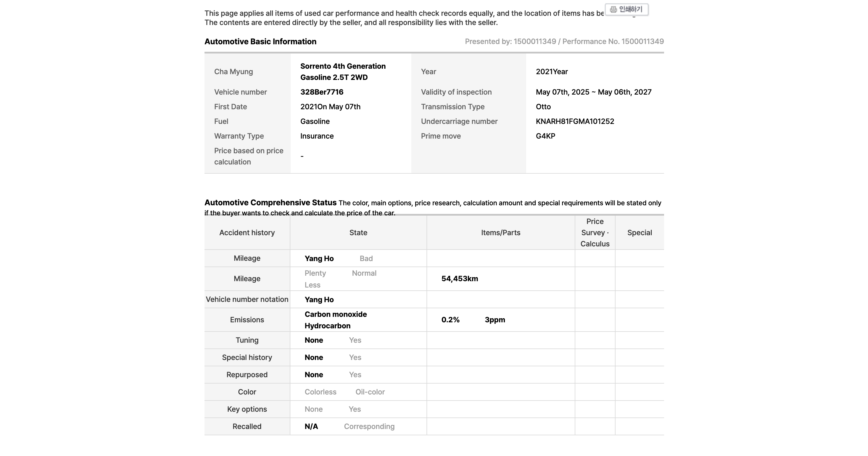Select Normal mileage state option
The image size is (868, 456).
[x=364, y=273]
